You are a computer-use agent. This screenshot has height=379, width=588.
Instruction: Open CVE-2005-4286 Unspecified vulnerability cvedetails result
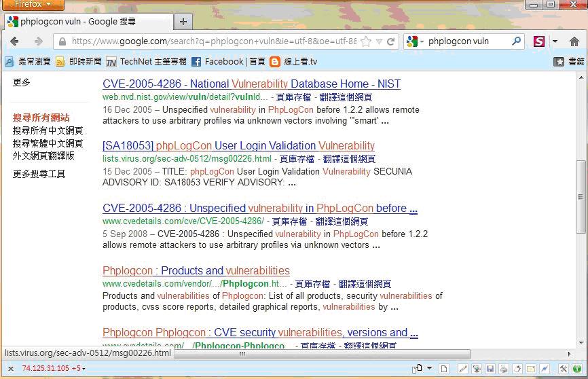pos(260,208)
